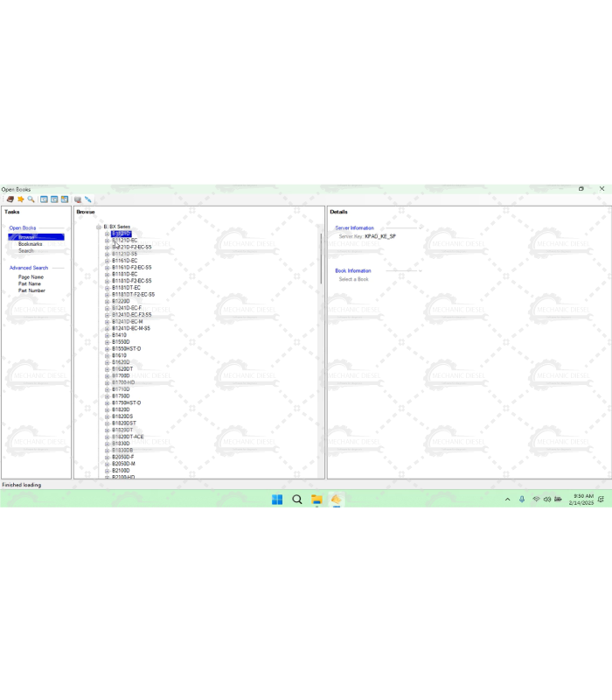Select Browse in the Tasks panel
The height and width of the screenshot is (700, 612).
point(27,237)
